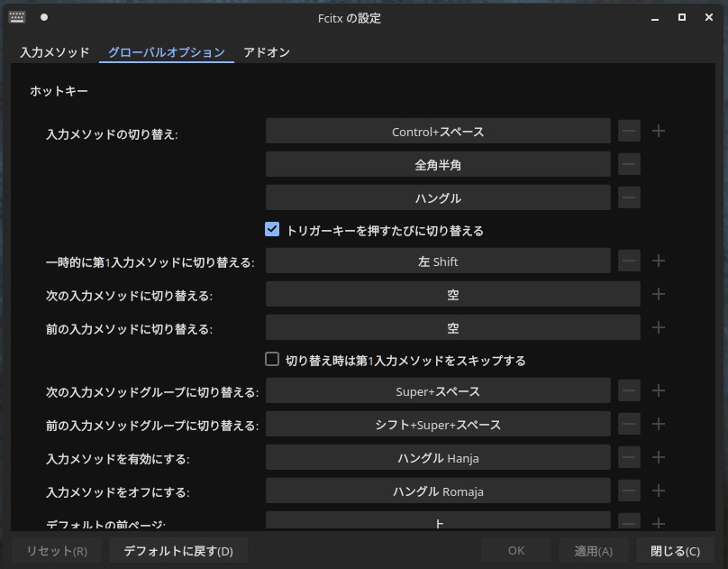Click the ホットキー section heading

coord(59,91)
